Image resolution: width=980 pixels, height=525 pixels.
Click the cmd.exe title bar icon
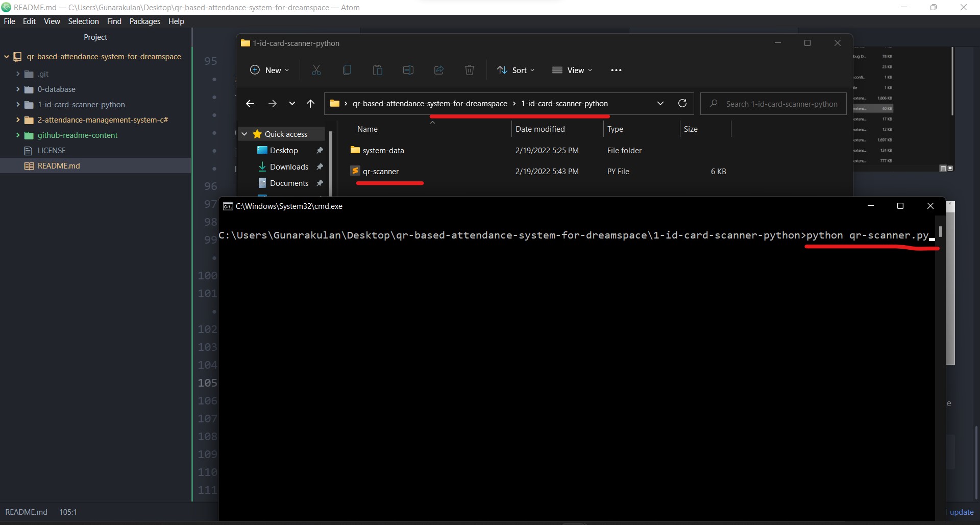tap(228, 206)
